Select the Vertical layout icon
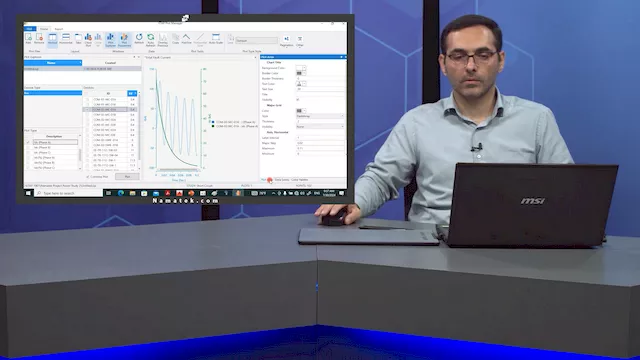The height and width of the screenshot is (360, 640). [53, 39]
